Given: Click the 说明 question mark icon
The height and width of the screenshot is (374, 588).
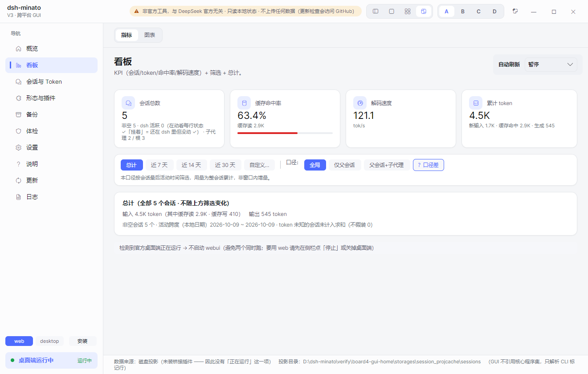Looking at the screenshot, I should [x=18, y=164].
